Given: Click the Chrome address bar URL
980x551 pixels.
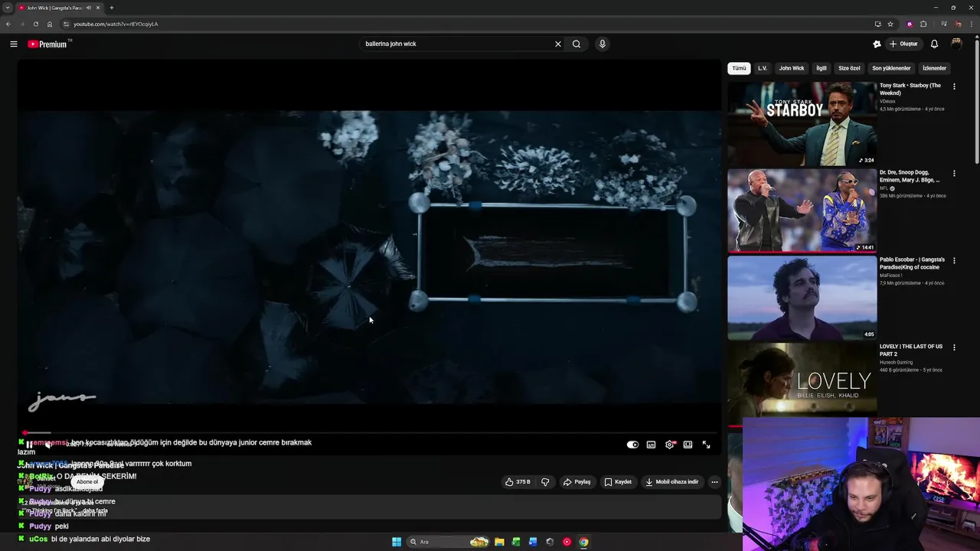Looking at the screenshot, I should [116, 24].
